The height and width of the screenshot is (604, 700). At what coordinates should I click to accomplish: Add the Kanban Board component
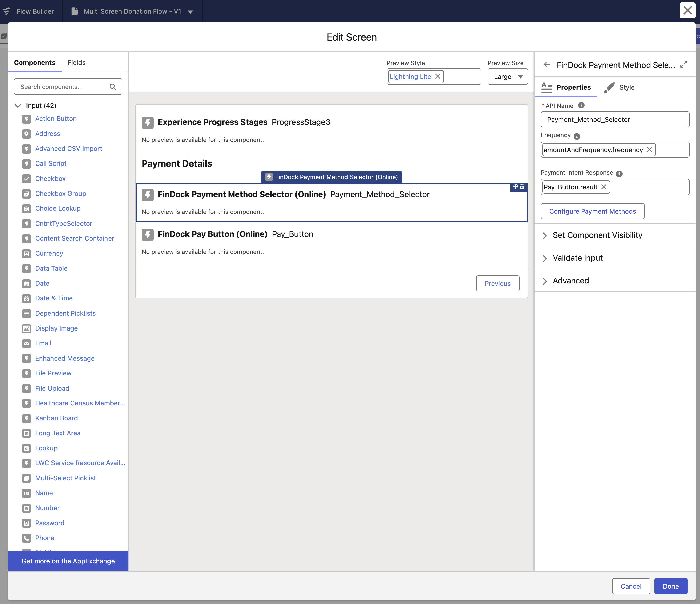[x=57, y=418]
